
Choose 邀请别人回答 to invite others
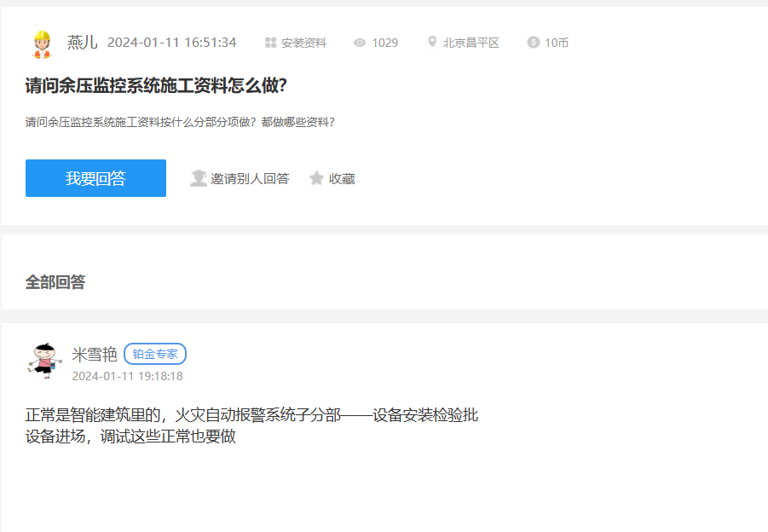(x=250, y=178)
